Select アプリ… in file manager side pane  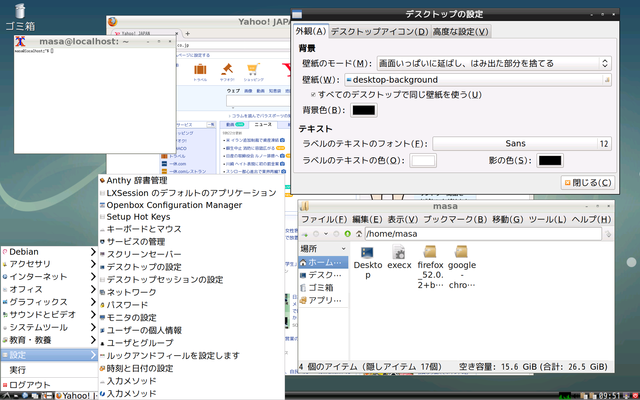(323, 300)
